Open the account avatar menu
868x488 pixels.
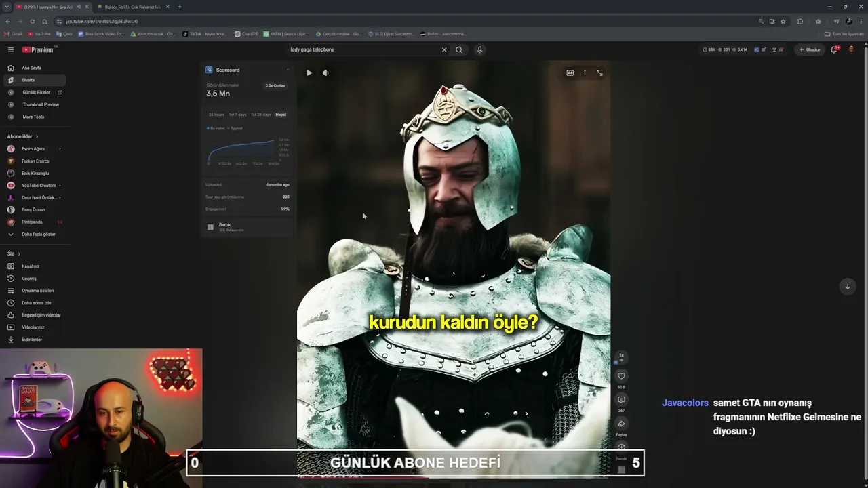852,49
